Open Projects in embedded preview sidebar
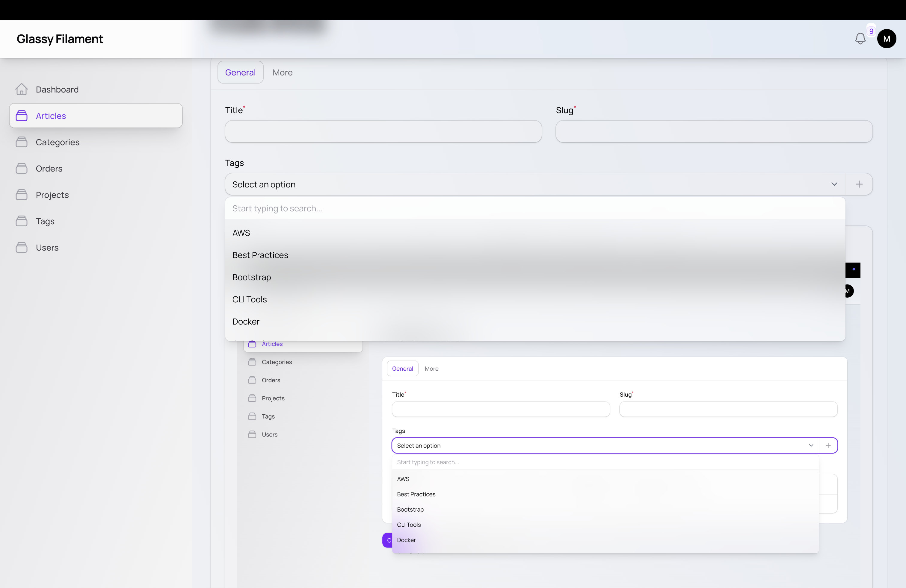This screenshot has width=906, height=588. tap(303, 398)
